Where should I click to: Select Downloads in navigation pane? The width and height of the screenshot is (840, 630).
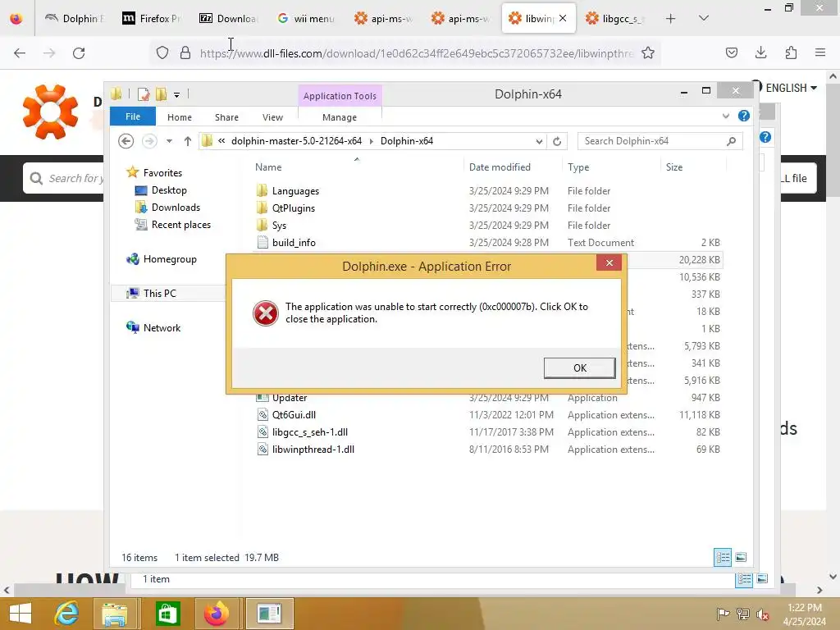176,208
